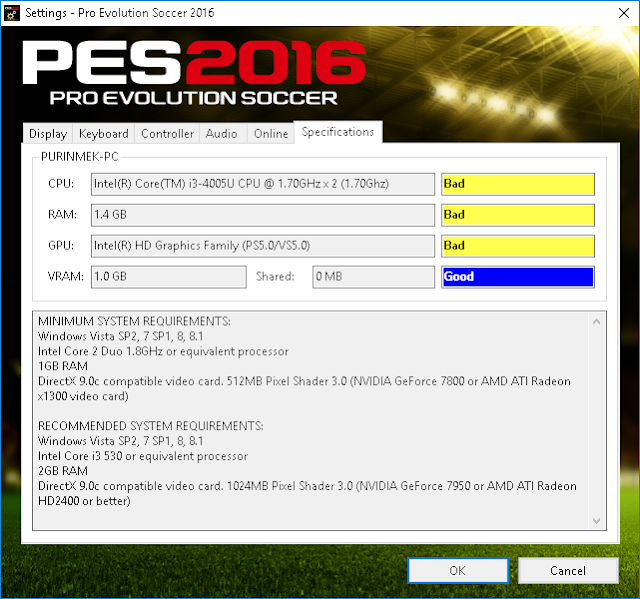Click the yellow Bad rating beside CPU
The image size is (640, 599).
518,184
